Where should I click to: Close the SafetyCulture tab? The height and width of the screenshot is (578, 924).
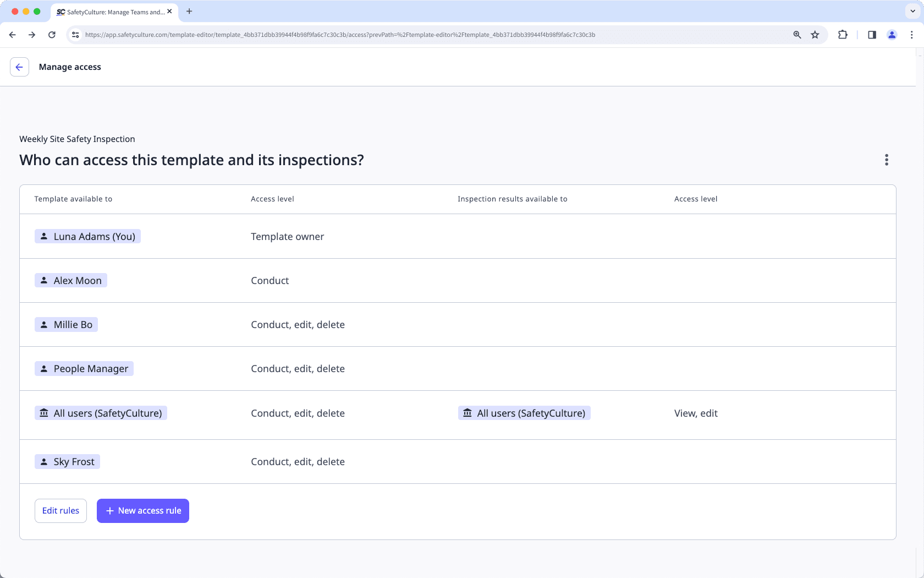[x=169, y=12]
